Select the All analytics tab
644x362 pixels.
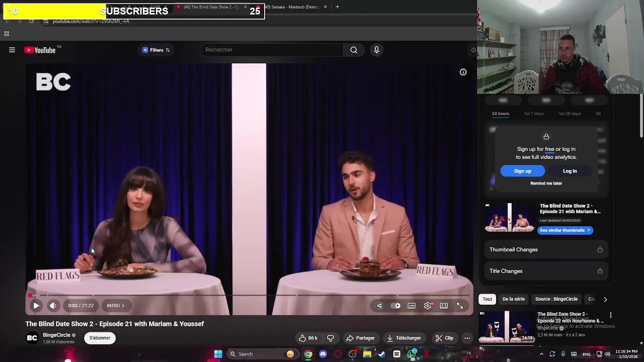tap(598, 114)
